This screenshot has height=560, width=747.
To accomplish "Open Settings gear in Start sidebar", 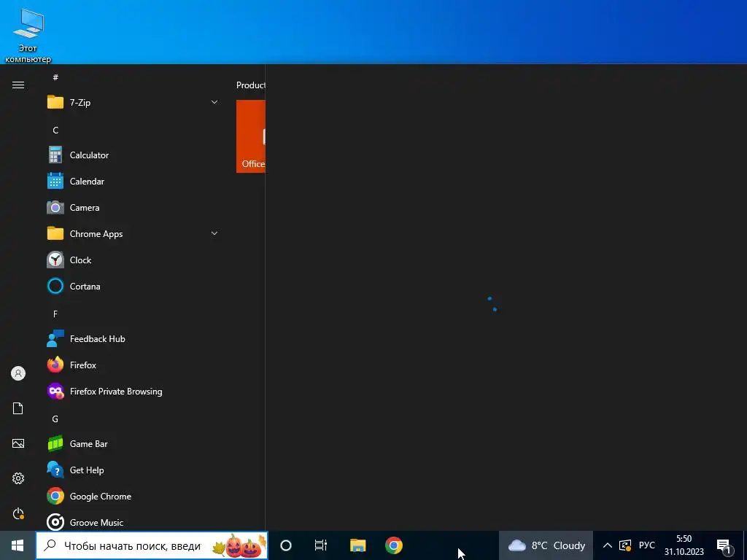I will pyautogui.click(x=18, y=478).
